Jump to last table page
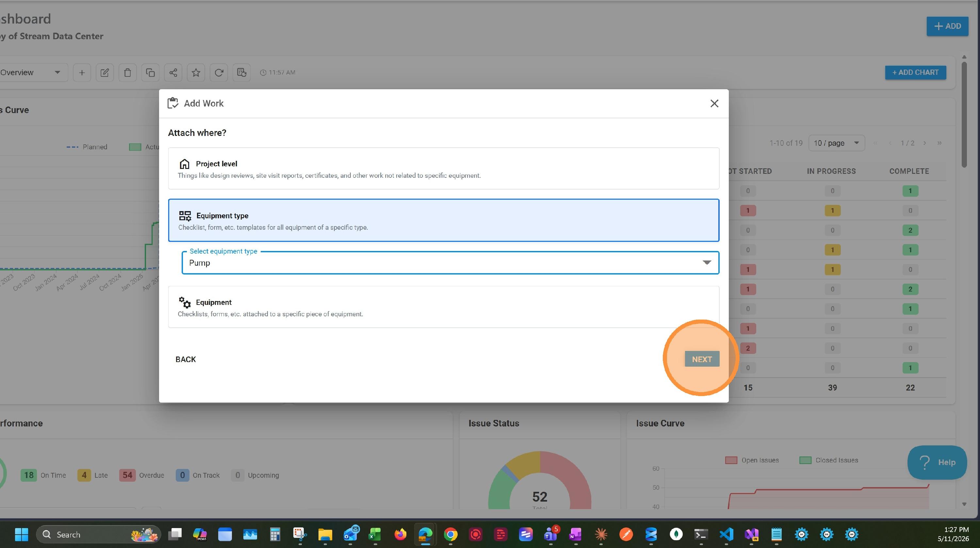 (x=939, y=143)
